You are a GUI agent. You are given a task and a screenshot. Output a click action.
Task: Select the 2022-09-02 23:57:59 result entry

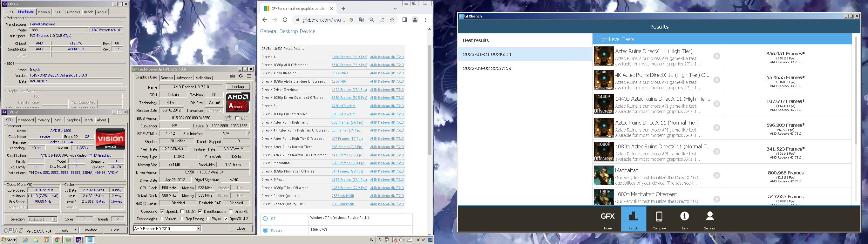click(x=525, y=68)
